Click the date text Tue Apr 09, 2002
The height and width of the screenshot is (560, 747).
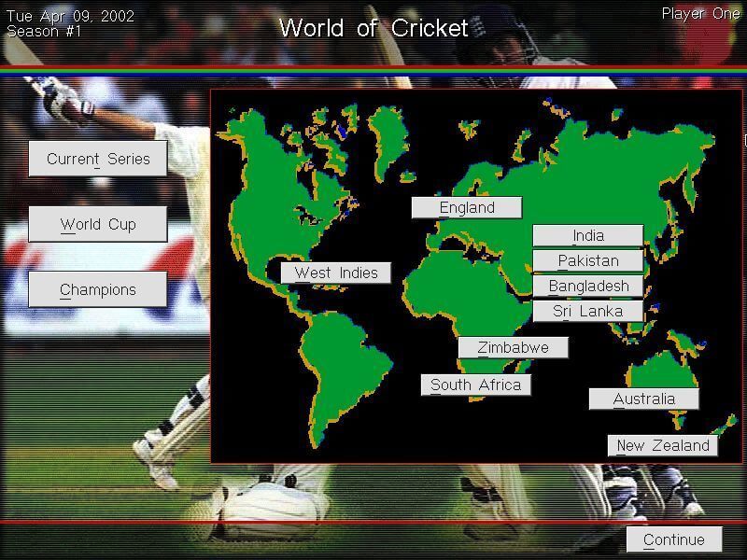tap(71, 16)
